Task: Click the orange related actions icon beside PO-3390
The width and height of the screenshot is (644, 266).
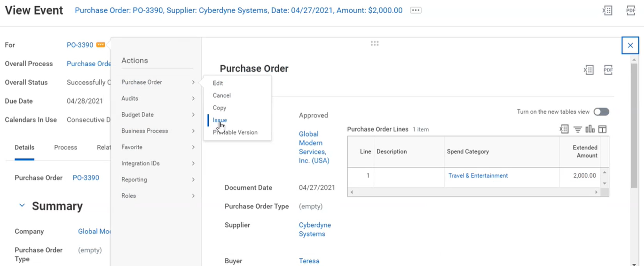Action: [x=101, y=45]
